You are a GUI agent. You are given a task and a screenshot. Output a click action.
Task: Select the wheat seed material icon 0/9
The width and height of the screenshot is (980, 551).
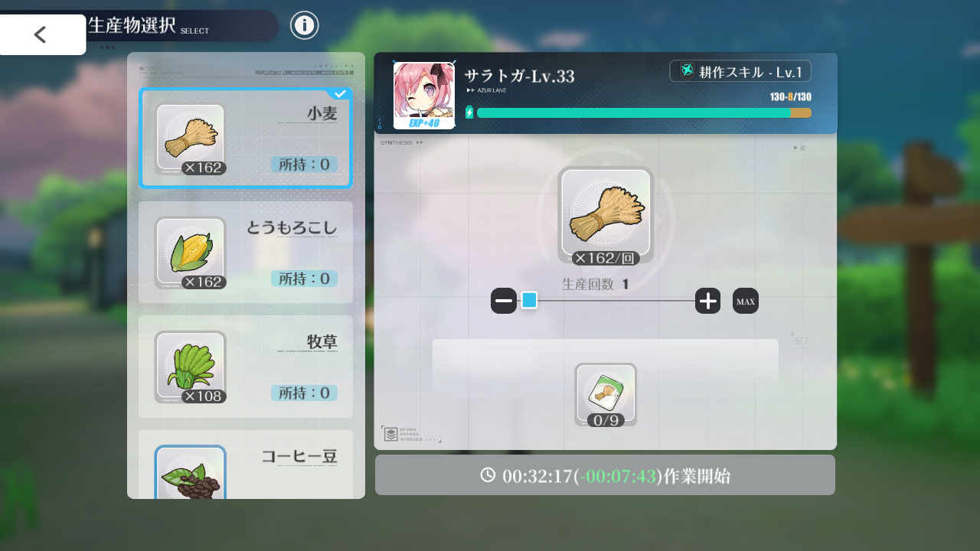(x=606, y=395)
